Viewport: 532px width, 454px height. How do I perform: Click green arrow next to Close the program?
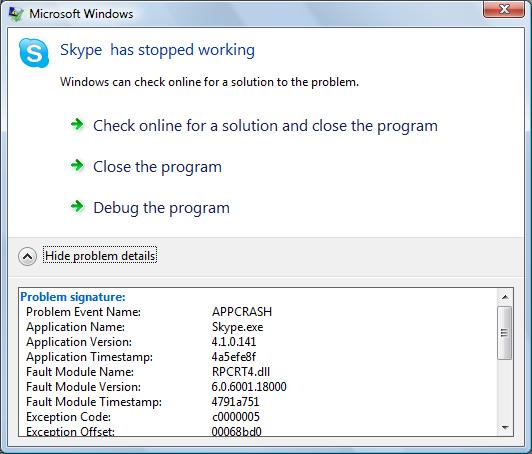pos(77,165)
